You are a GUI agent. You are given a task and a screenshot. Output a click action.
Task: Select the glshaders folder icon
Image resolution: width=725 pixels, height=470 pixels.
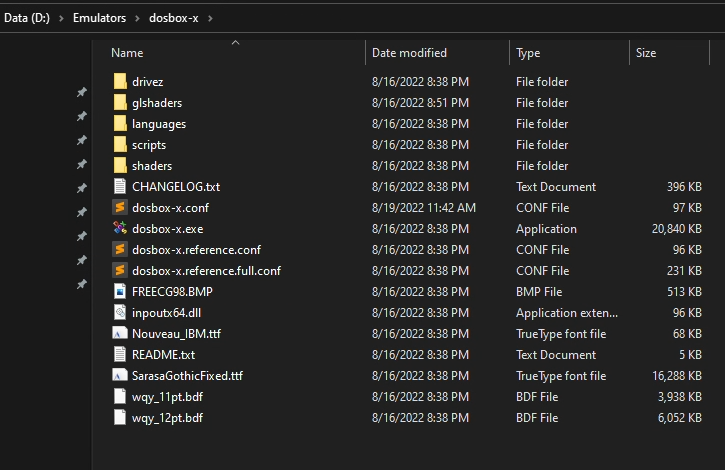click(120, 102)
